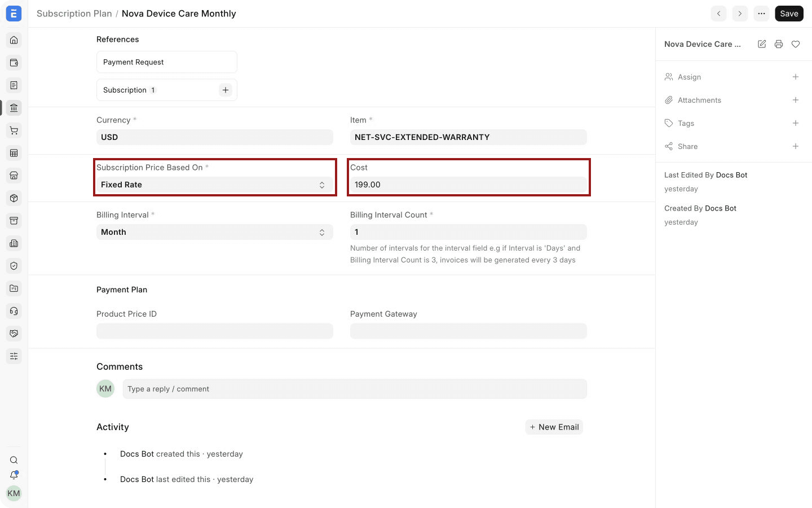Screen dimensions: 812x508
Task: Open the Home icon in the sidebar
Action: pos(14,40)
